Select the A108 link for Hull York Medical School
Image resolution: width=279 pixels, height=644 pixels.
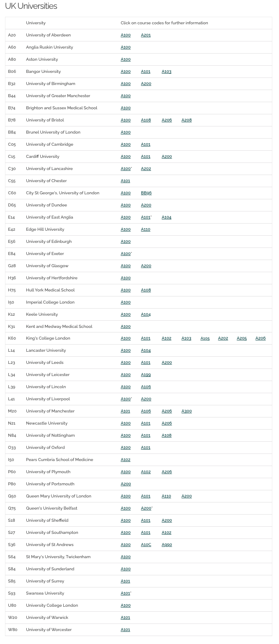(146, 290)
